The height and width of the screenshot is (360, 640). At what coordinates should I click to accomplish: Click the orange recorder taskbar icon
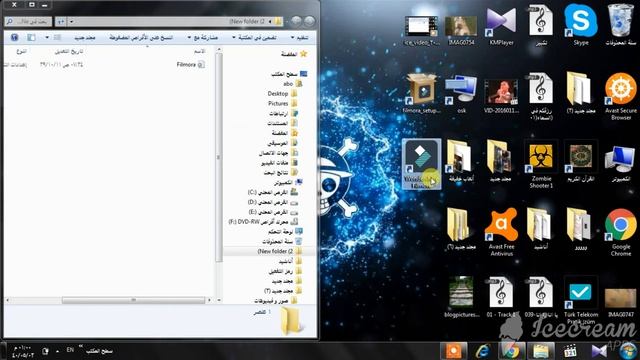pos(453,351)
